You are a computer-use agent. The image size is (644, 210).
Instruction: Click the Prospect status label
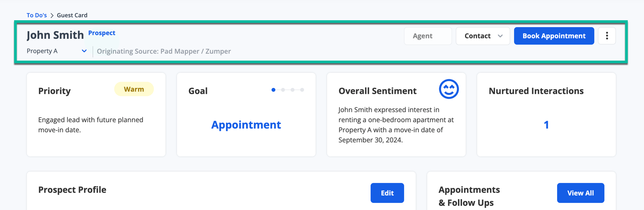click(102, 33)
